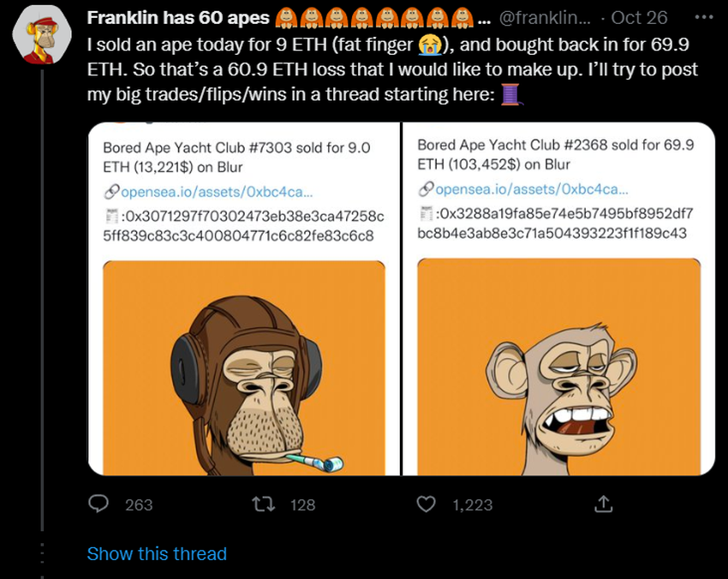Open the reply comment icon
728x579 pixels.
98,504
